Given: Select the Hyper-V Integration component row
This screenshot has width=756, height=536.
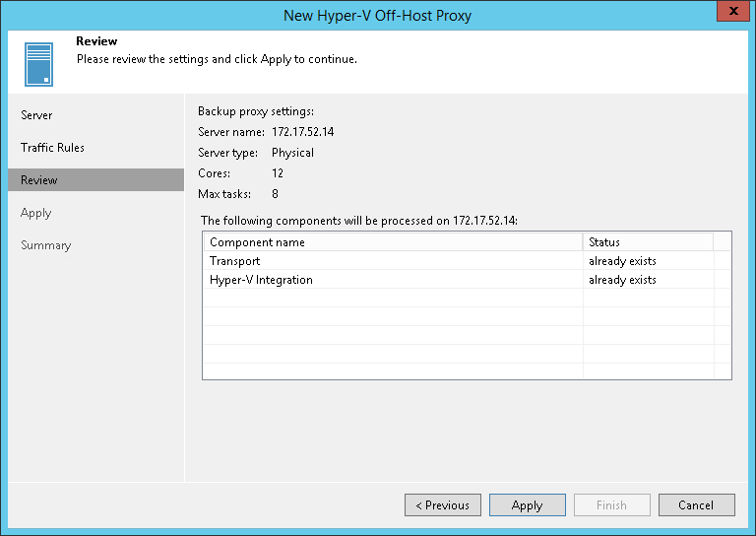Looking at the screenshot, I should (x=262, y=280).
